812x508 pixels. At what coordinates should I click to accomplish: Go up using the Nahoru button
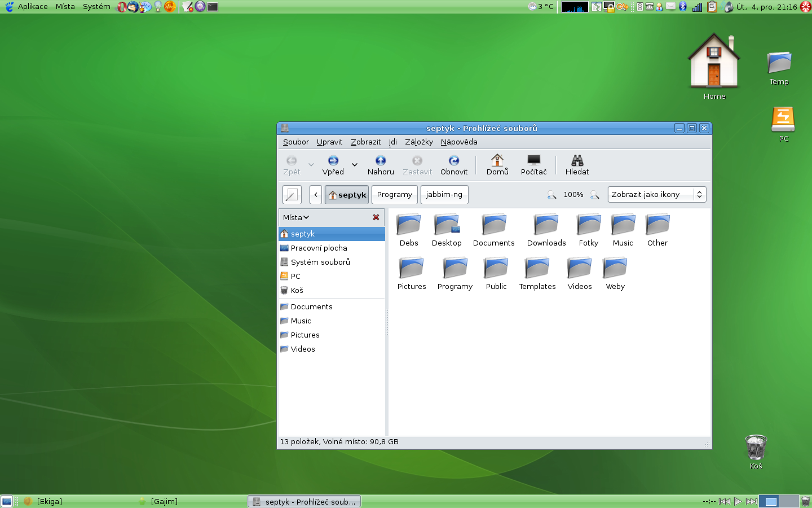click(x=381, y=165)
